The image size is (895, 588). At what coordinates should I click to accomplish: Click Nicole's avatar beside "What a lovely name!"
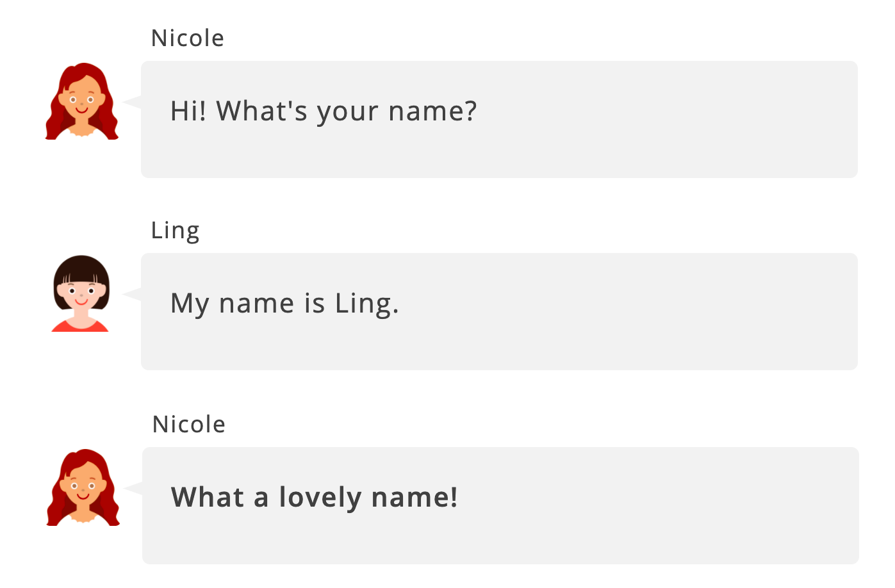point(83,487)
